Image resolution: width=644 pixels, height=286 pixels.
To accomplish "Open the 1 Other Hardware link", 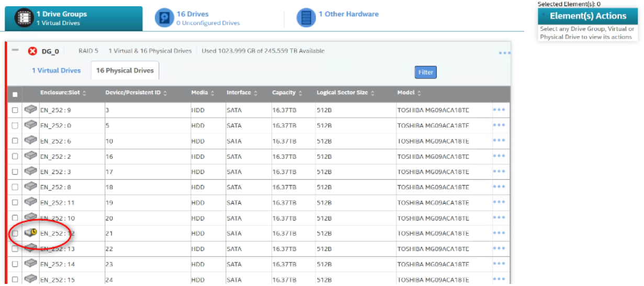I will click(x=348, y=14).
